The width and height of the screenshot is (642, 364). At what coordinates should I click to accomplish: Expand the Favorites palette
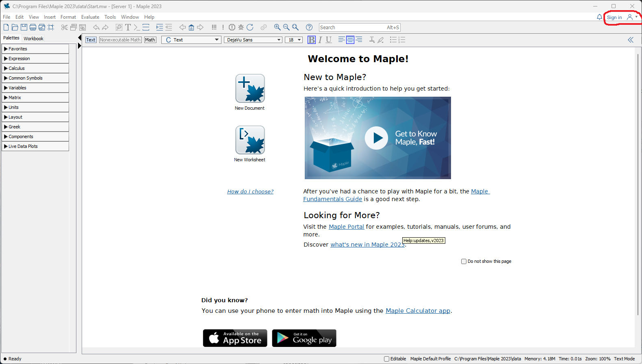pyautogui.click(x=35, y=49)
